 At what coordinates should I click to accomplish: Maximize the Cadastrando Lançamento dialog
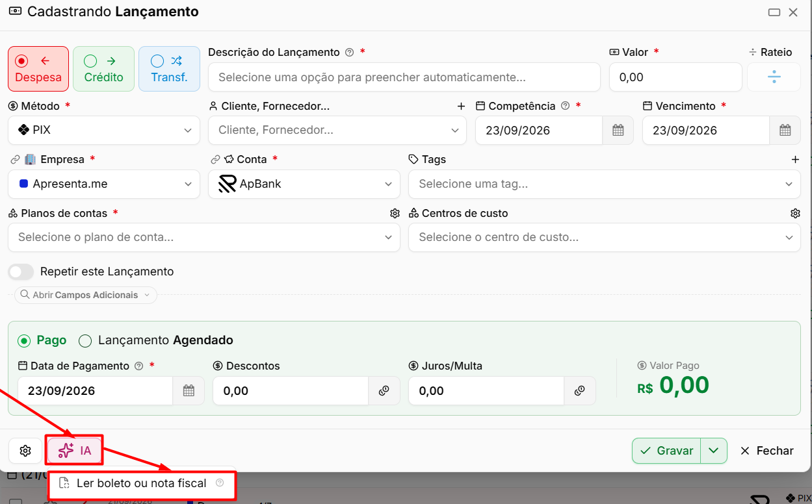pos(774,12)
